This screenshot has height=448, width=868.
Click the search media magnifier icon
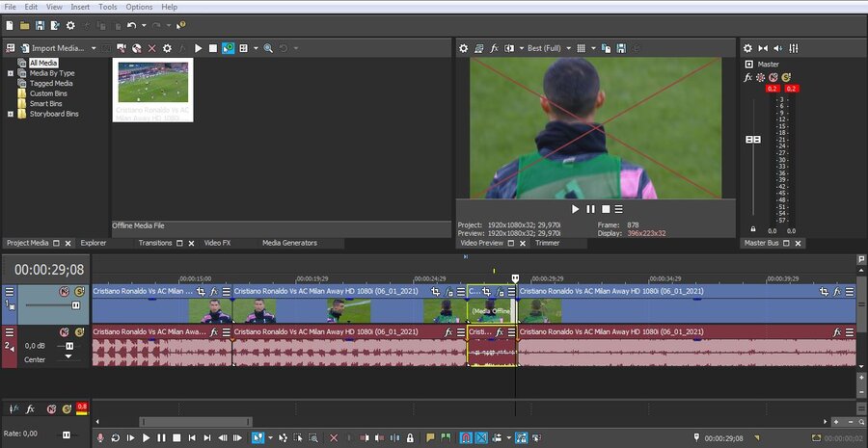(x=268, y=49)
